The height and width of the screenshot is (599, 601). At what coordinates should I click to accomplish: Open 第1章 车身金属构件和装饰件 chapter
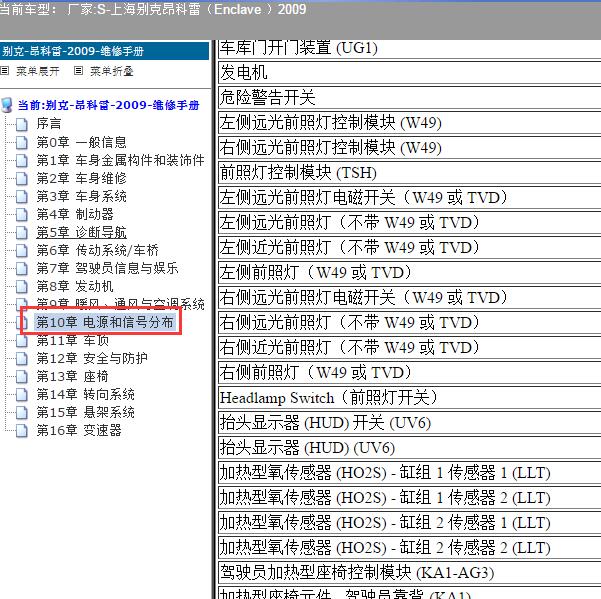pyautogui.click(x=120, y=160)
